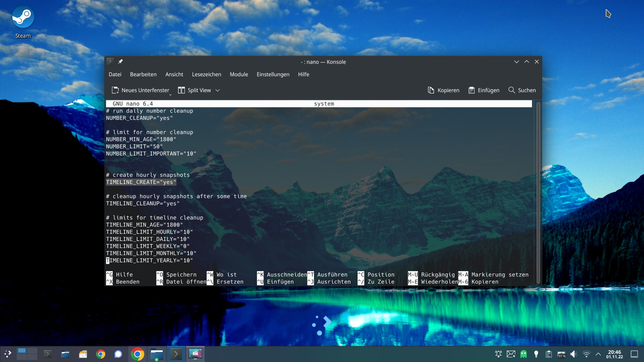Viewport: 644px width, 362px height.
Task: Open Signal from the taskbar
Action: click(118, 354)
